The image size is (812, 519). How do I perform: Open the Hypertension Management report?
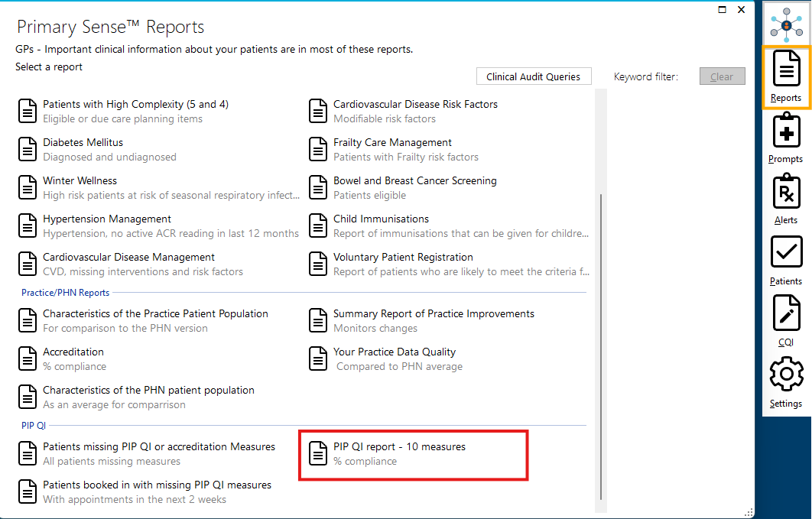(x=107, y=219)
